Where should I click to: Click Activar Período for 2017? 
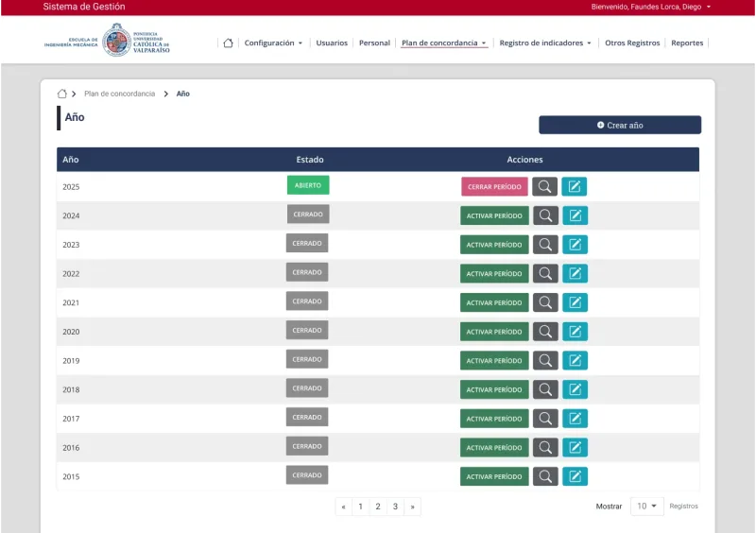point(494,419)
